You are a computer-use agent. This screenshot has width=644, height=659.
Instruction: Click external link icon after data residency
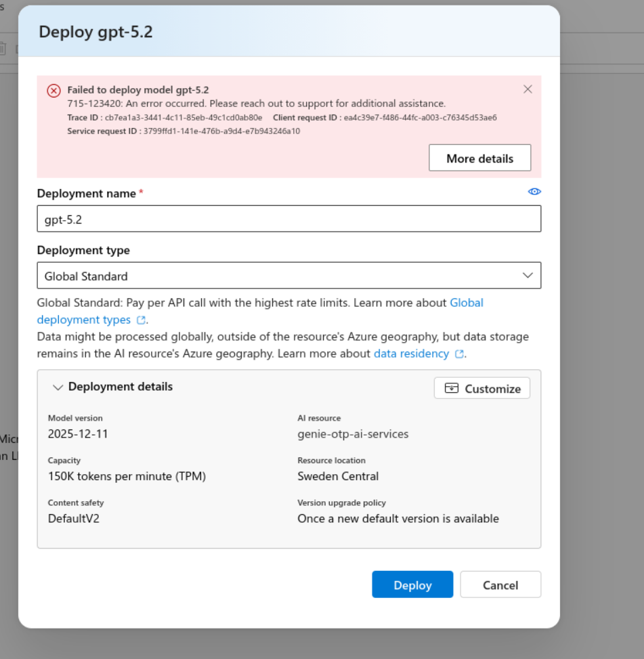click(459, 354)
